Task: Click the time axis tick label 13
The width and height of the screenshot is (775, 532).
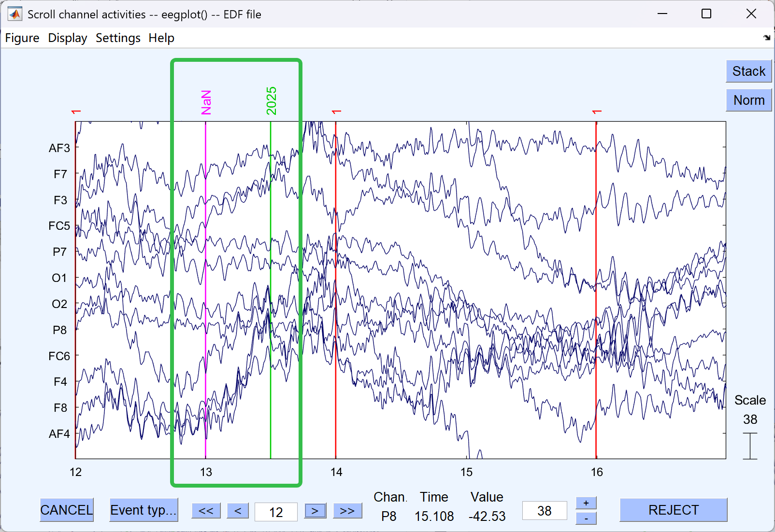Action: coord(206,472)
